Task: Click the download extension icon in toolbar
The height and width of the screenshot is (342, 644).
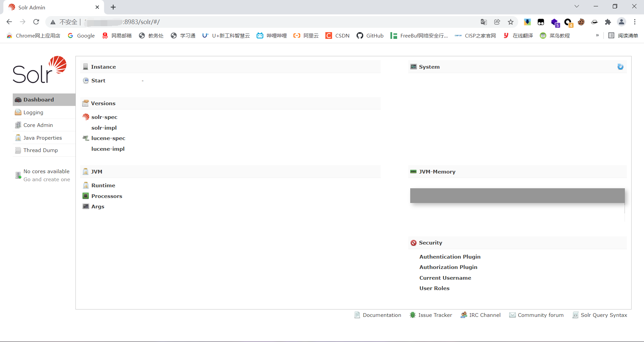Action: (527, 22)
